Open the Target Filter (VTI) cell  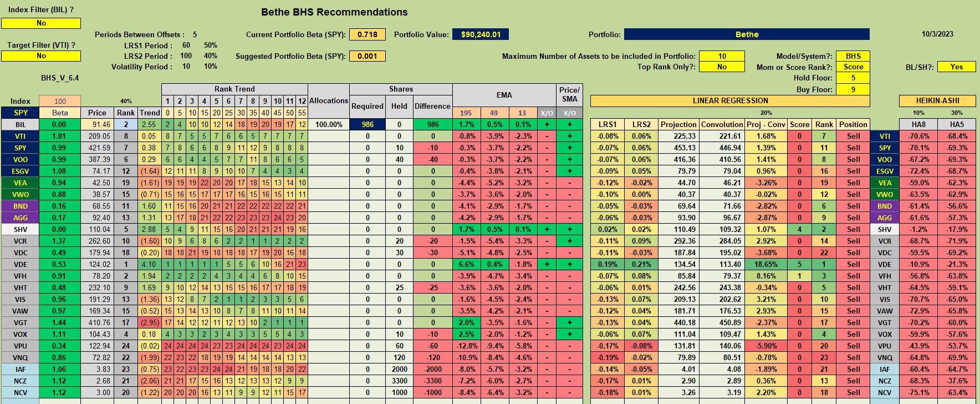(41, 56)
